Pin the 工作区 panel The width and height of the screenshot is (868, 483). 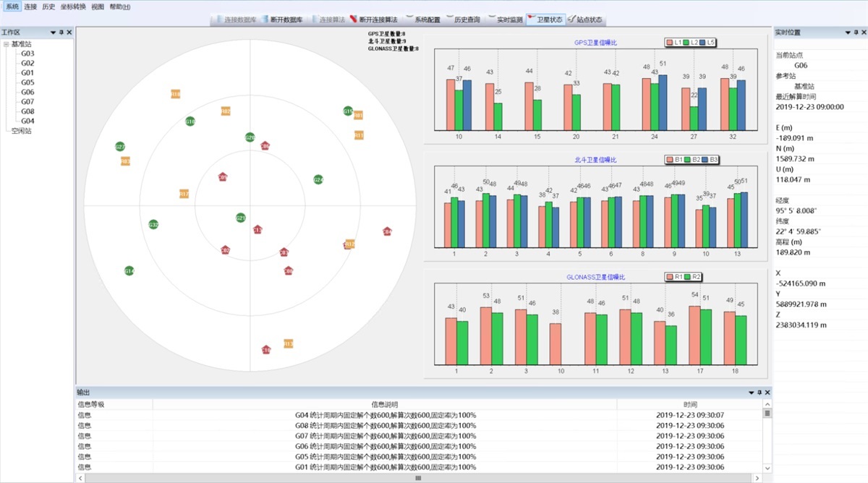(x=61, y=33)
